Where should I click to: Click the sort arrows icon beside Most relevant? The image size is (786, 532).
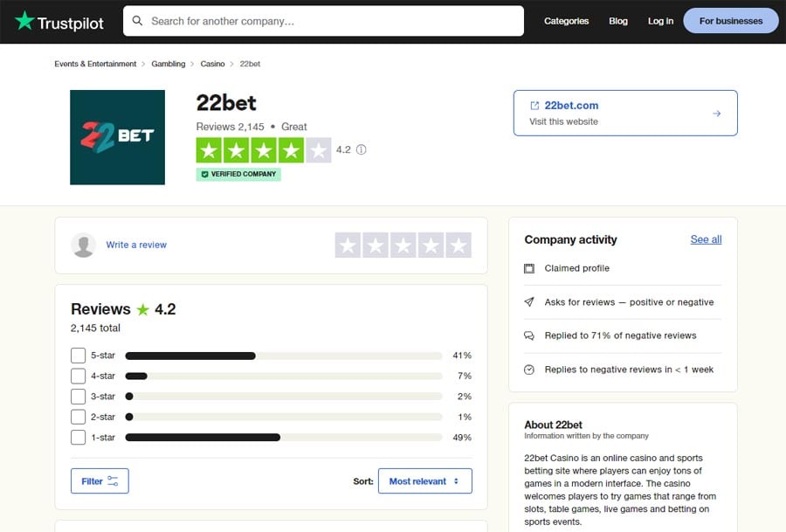click(456, 480)
